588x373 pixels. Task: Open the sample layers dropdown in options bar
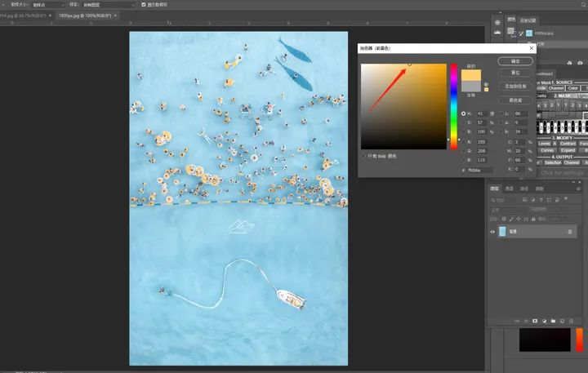click(109, 5)
